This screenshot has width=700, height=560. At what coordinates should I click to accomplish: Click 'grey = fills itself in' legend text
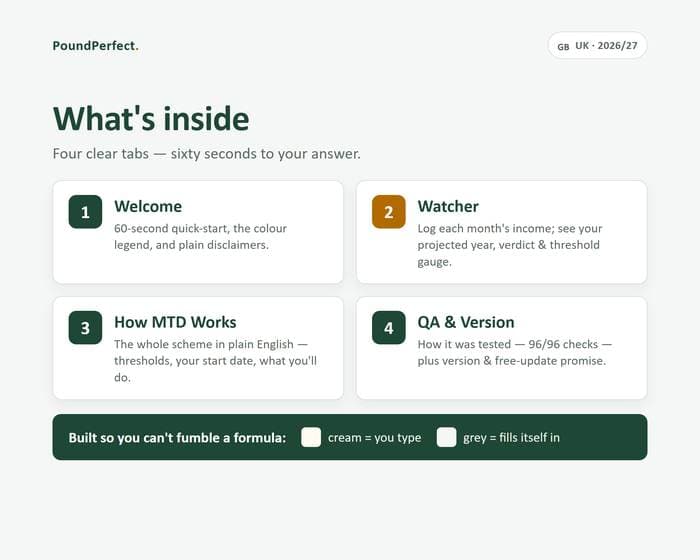click(x=512, y=438)
